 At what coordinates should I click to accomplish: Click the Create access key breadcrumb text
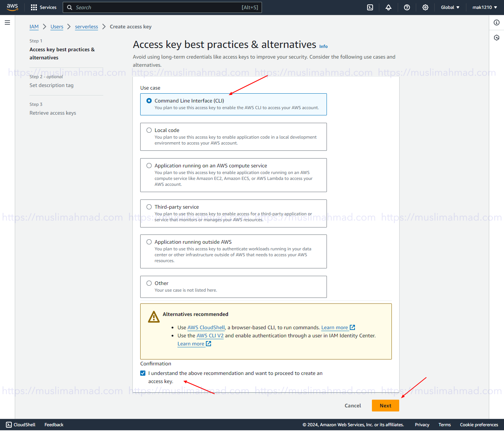click(x=131, y=27)
